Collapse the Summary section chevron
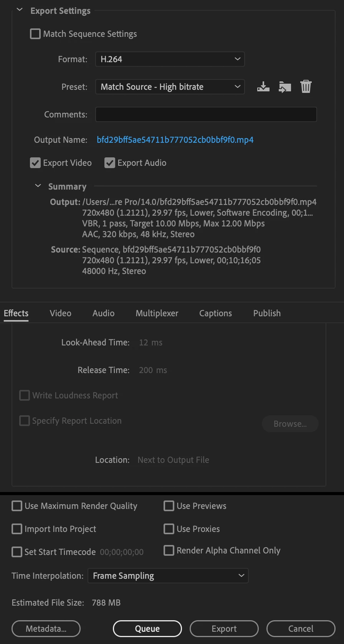The image size is (344, 644). pyautogui.click(x=38, y=186)
